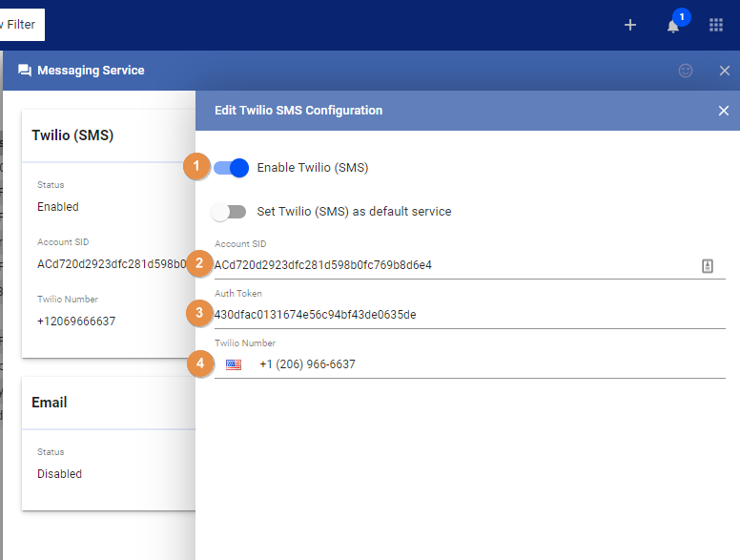Open the notifications bell icon
This screenshot has height=560, width=740.
click(x=673, y=26)
